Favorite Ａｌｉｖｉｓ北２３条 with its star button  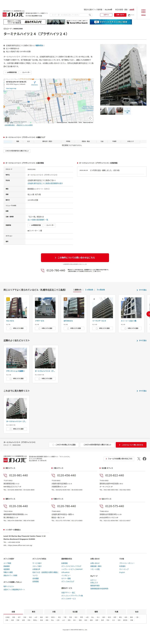click(x=131, y=328)
